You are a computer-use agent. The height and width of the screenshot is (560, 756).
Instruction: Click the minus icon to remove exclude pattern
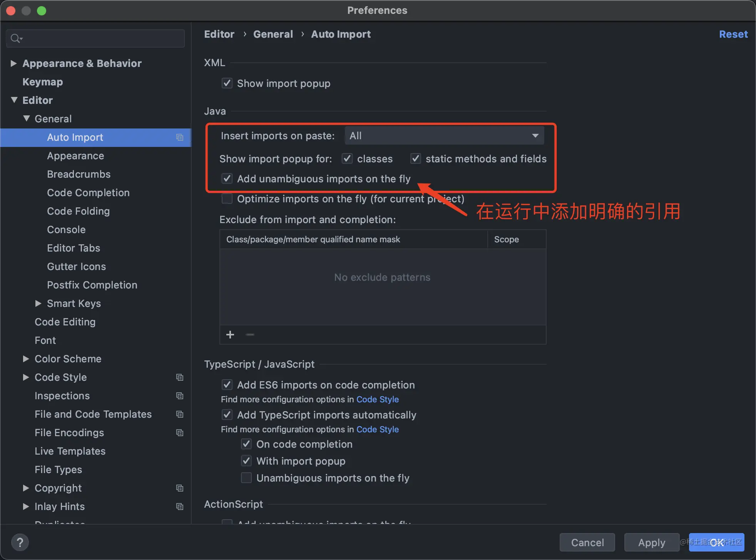tap(250, 335)
